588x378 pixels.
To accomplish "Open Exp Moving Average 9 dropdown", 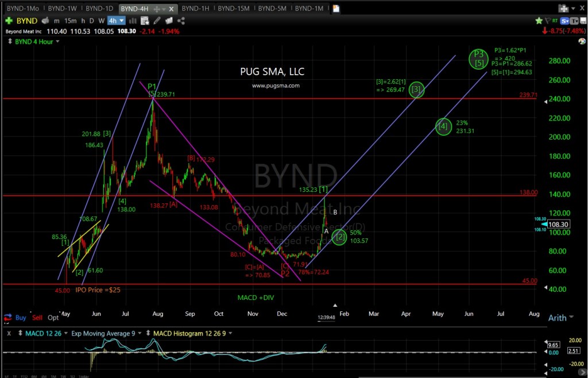I will (140, 333).
